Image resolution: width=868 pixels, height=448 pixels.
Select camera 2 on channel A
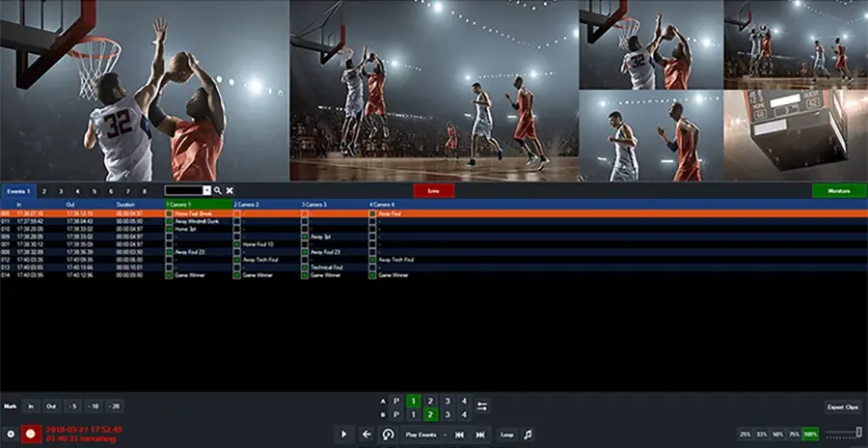(x=431, y=401)
